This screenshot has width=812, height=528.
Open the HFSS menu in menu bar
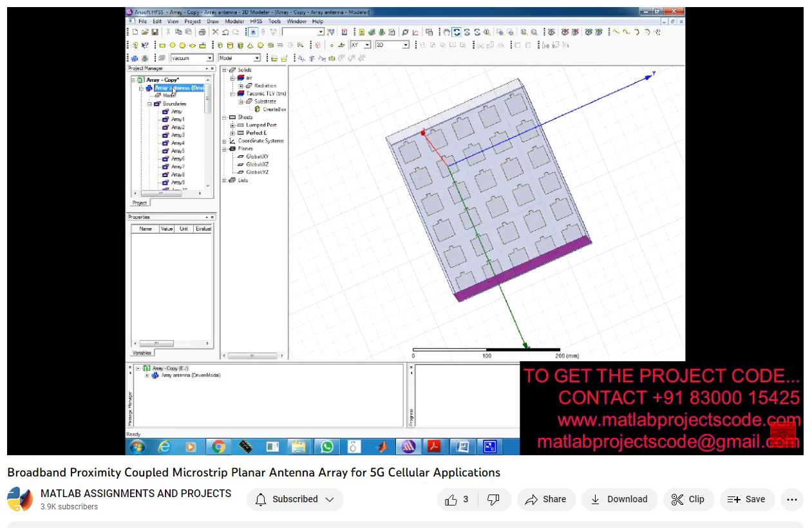click(256, 21)
